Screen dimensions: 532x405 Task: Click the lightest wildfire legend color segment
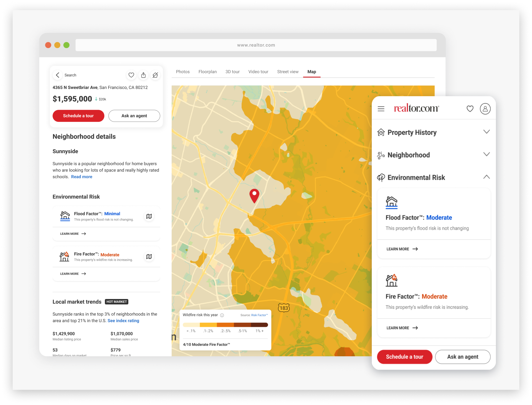(191, 325)
